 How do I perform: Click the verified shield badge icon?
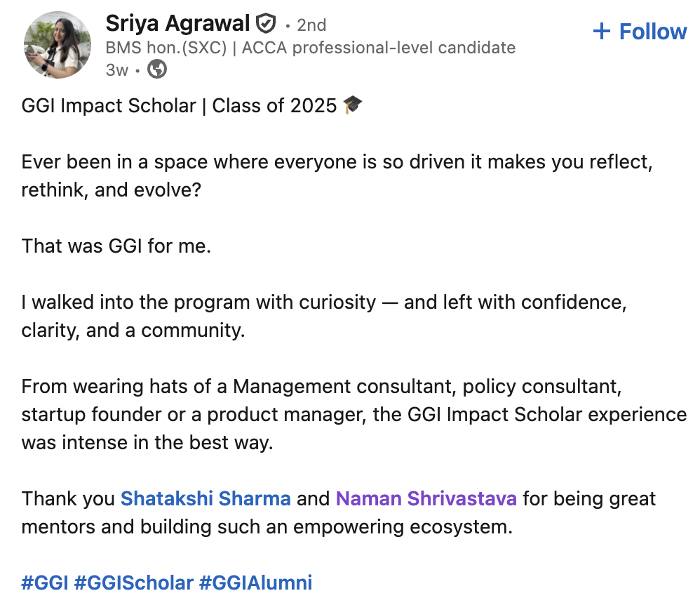click(265, 24)
